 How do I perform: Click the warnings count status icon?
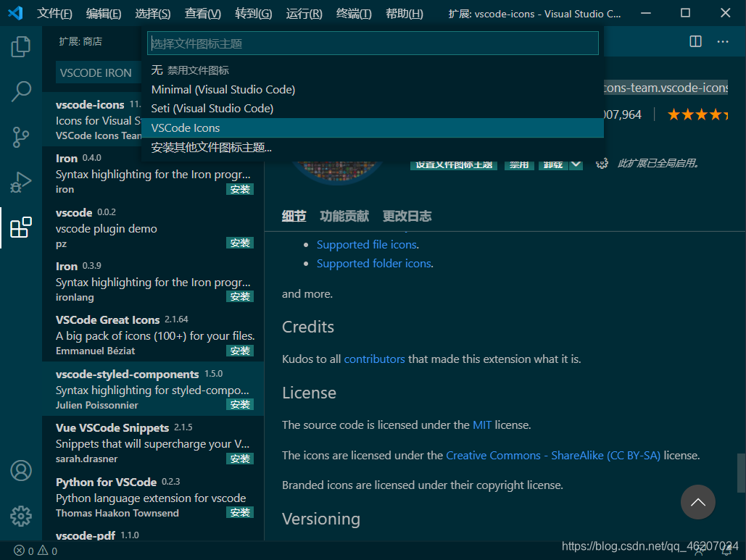click(43, 551)
